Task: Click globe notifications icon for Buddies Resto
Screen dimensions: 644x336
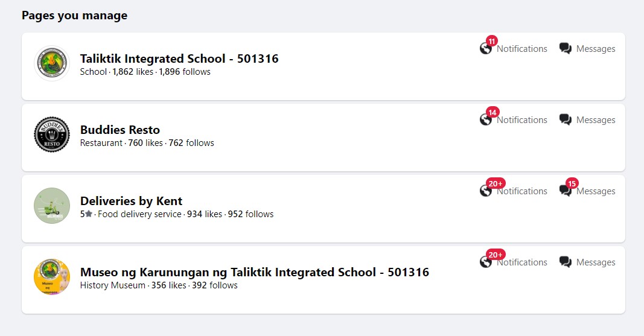Action: [485, 120]
